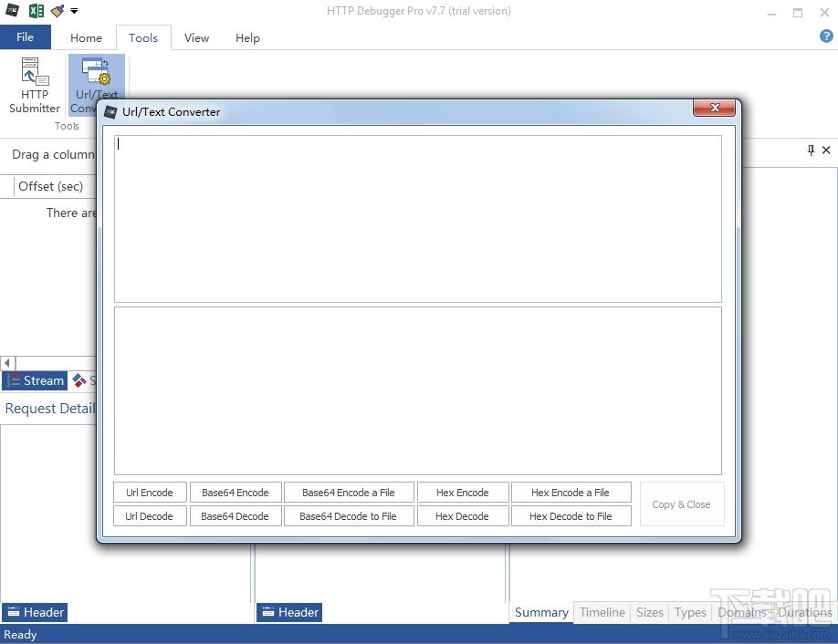Viewport: 838px width, 644px height.
Task: Switch to the Home ribbon tab
Action: coord(86,38)
